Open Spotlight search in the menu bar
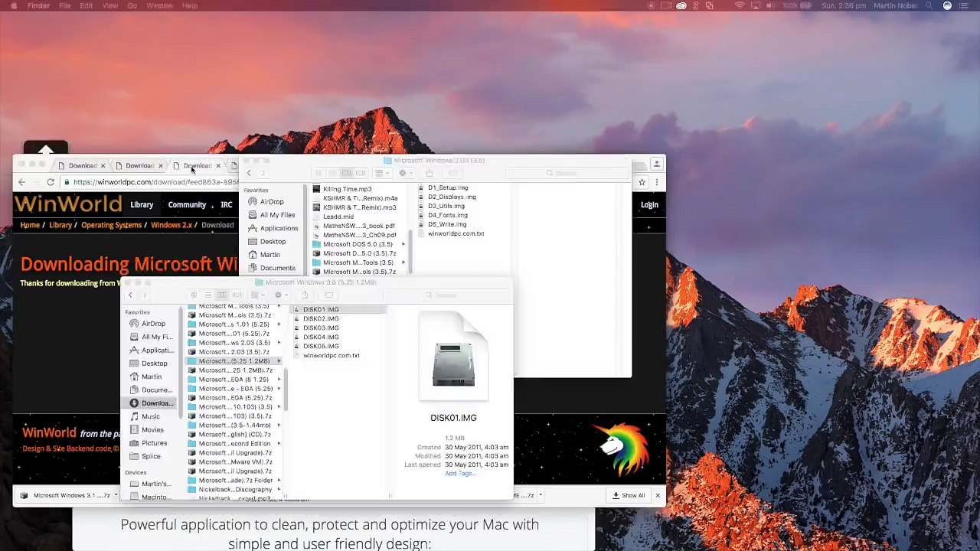This screenshot has width=980, height=551. tap(929, 5)
